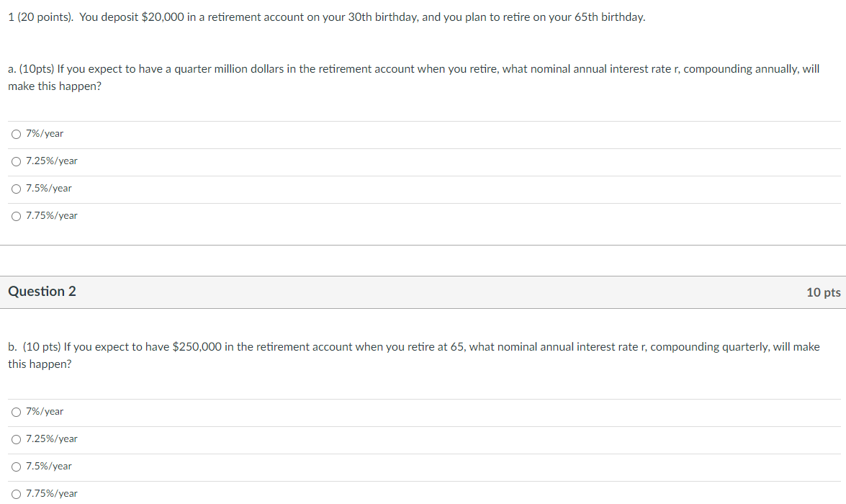Click the 10 pts label
846x504 pixels.
(x=823, y=292)
